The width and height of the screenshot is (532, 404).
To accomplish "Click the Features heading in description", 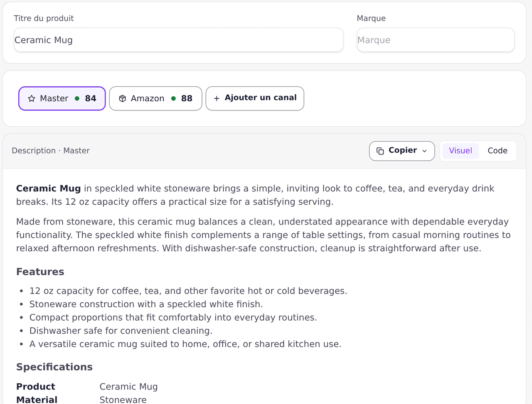I will tap(40, 272).
